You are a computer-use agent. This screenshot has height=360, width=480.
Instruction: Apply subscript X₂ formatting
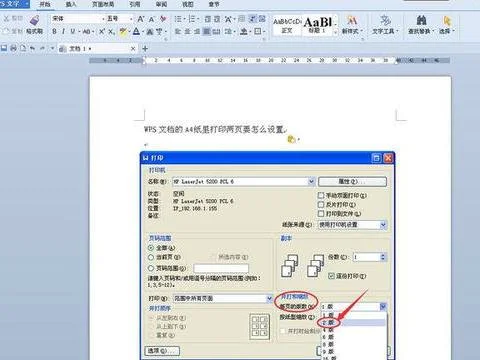tap(112, 32)
